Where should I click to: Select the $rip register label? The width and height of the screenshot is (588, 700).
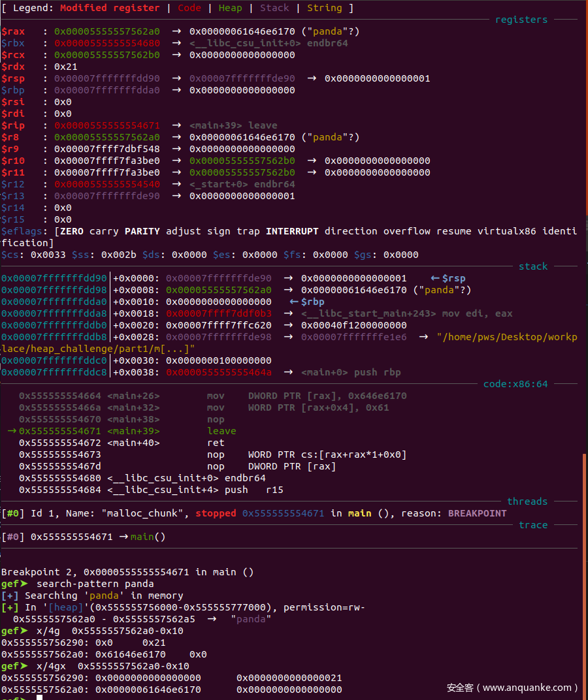pyautogui.click(x=13, y=125)
